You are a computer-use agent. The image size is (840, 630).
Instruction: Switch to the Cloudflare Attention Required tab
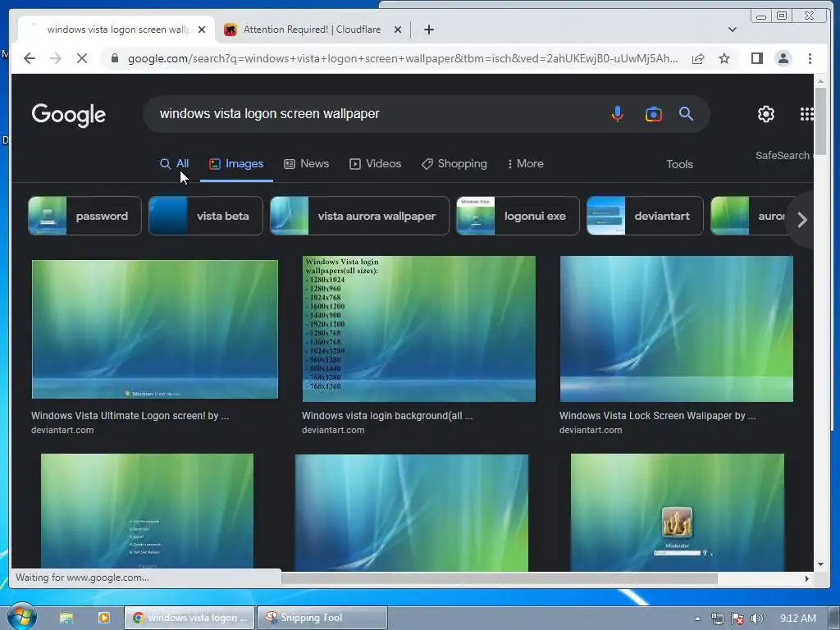[x=312, y=30]
